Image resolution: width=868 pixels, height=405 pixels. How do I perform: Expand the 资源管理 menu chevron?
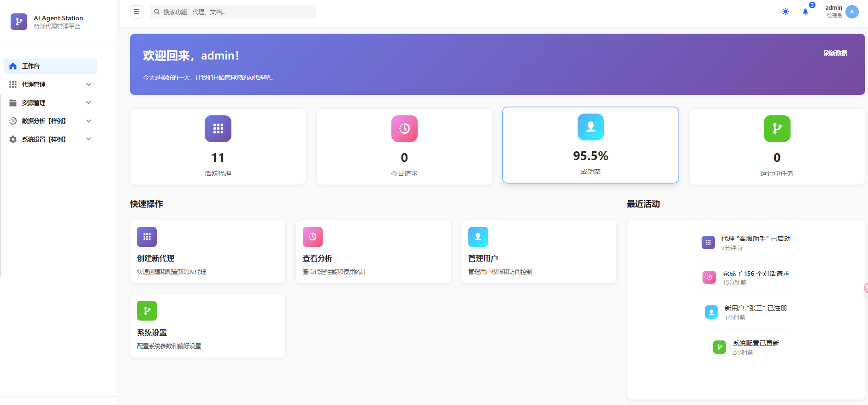(x=89, y=102)
